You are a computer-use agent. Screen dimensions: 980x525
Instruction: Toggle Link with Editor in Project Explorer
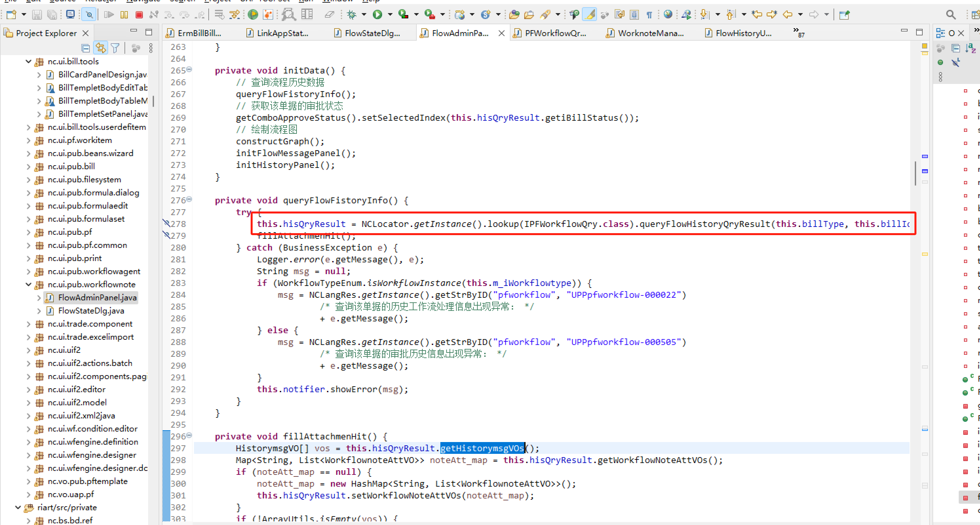[101, 48]
